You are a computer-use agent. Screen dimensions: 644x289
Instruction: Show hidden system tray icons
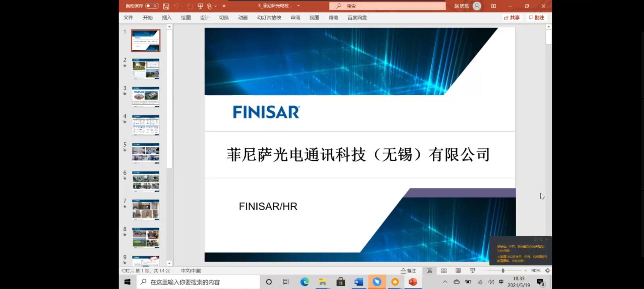445,282
